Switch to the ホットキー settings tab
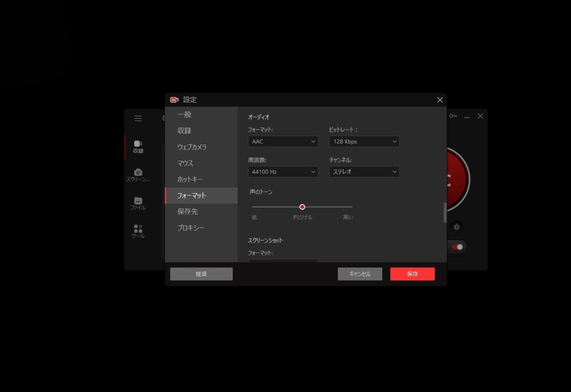The image size is (571, 392). (190, 179)
